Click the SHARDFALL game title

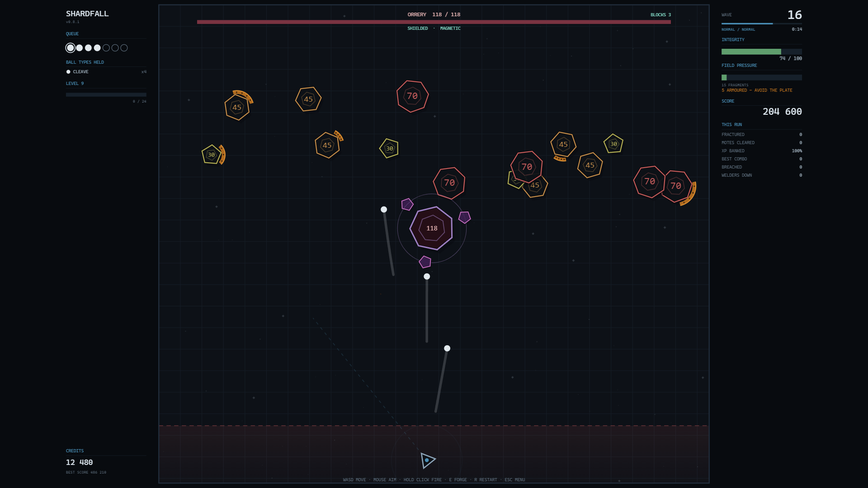(87, 14)
